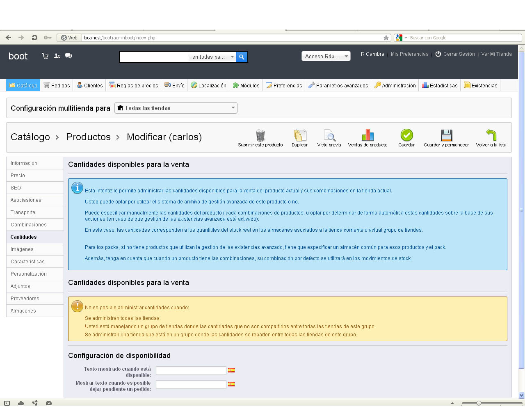Open the 'Todas las tiendas' shop selector

[x=176, y=108]
